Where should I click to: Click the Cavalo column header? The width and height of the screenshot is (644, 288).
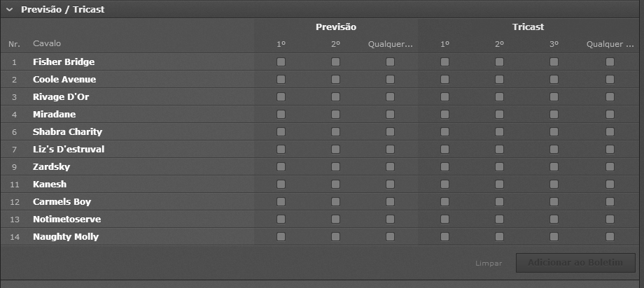coord(47,44)
